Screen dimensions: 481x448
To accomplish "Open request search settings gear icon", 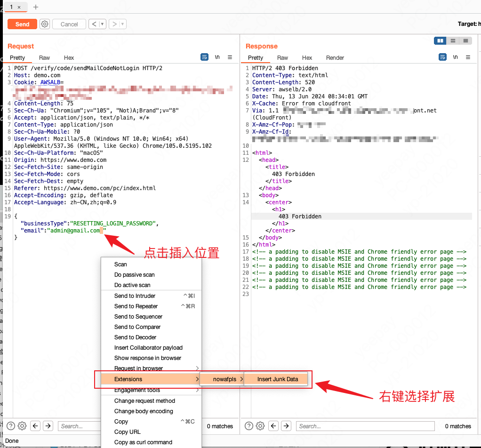I will [22, 426].
